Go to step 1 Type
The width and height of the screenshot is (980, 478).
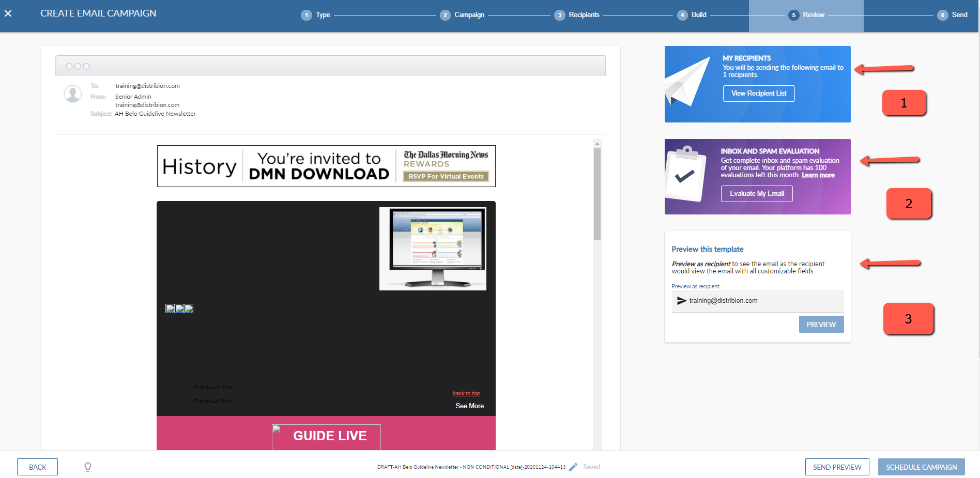tap(316, 15)
